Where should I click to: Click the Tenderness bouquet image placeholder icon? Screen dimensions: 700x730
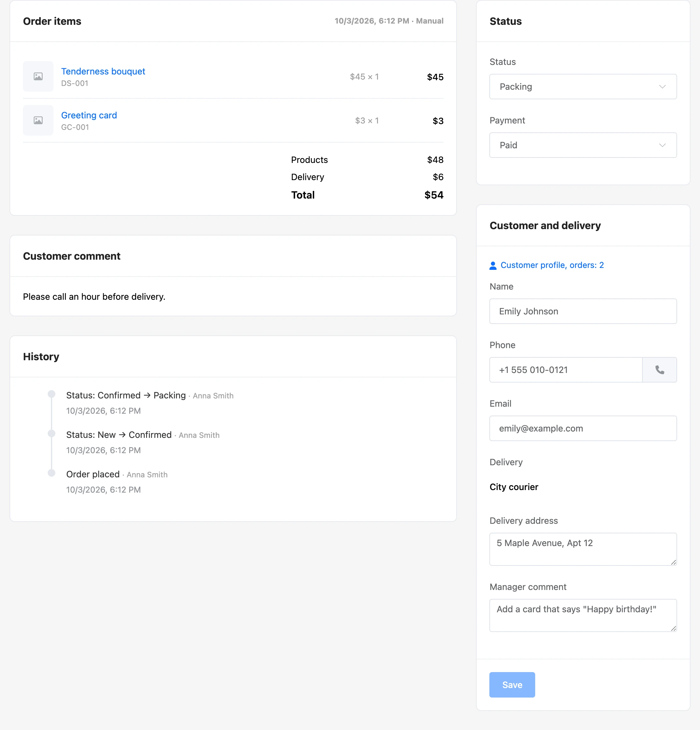pos(38,76)
